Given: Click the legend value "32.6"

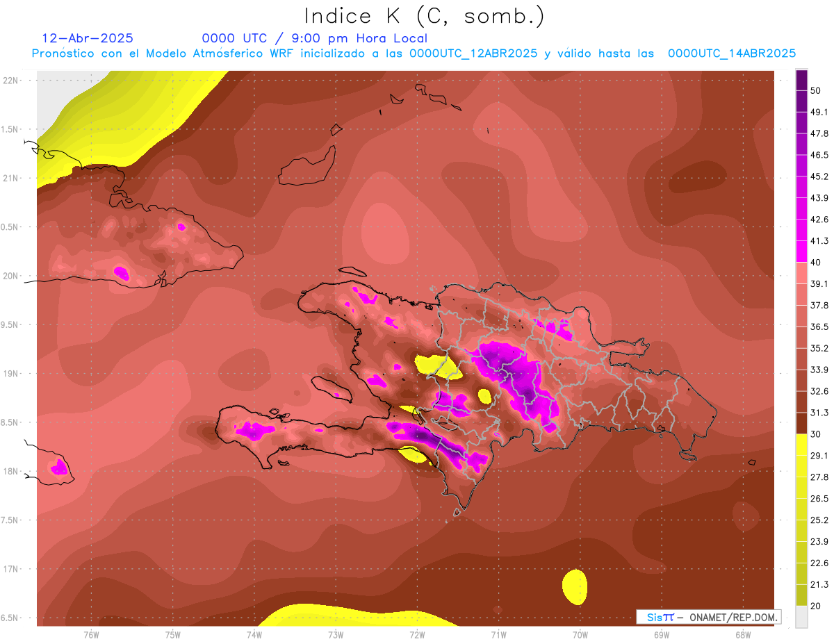Looking at the screenshot, I should tap(819, 391).
